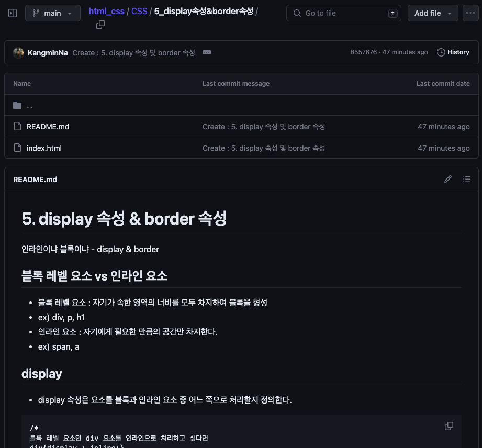Click the index.html '47 minutes ago' date
This screenshot has width=482, height=448.
tap(444, 148)
